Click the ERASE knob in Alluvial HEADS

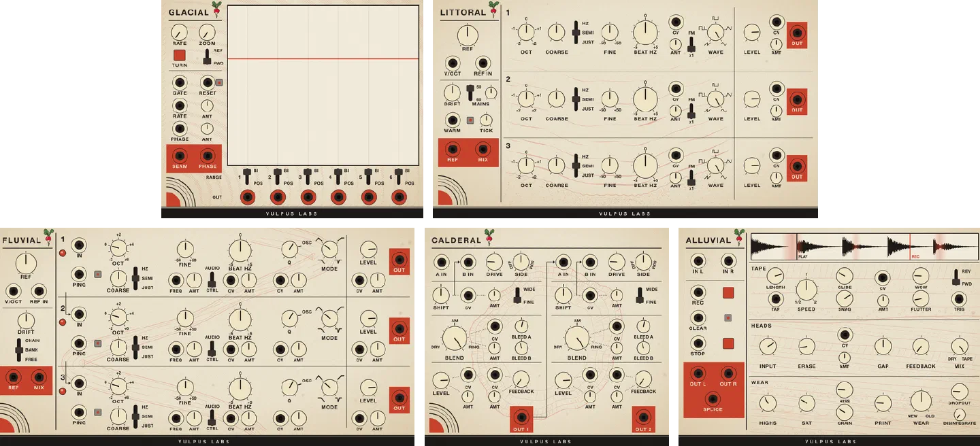tap(806, 347)
